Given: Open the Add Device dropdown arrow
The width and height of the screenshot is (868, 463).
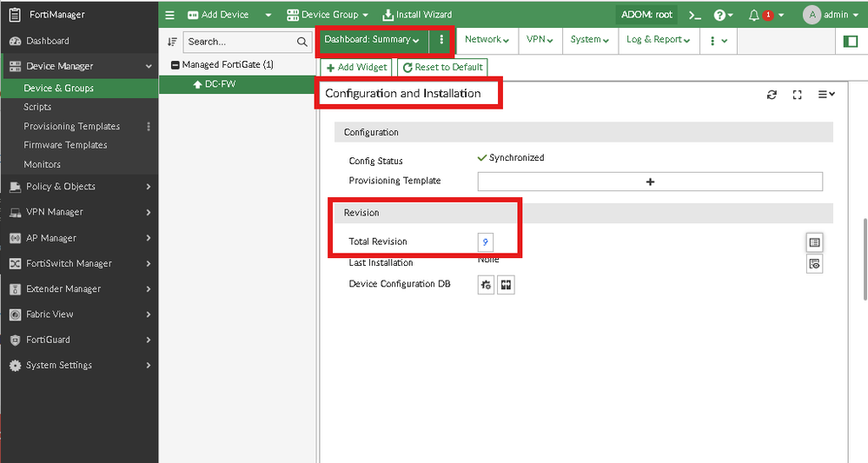Looking at the screenshot, I should 268,15.
